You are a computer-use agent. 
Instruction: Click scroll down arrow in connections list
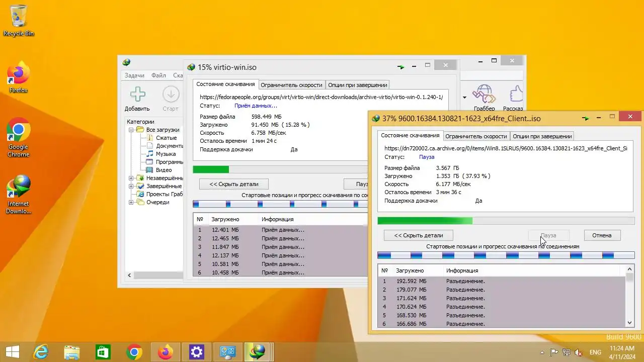[x=630, y=323]
